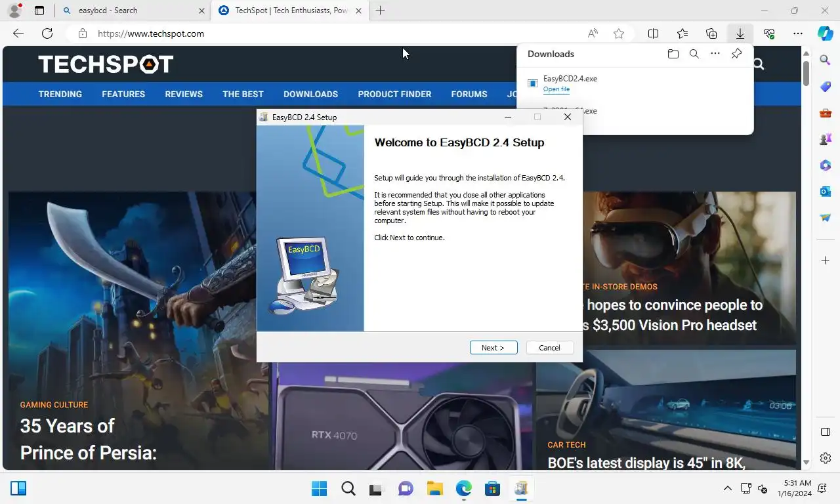840x504 pixels.
Task: Open FORUMS in TechSpot nav
Action: coord(469,94)
